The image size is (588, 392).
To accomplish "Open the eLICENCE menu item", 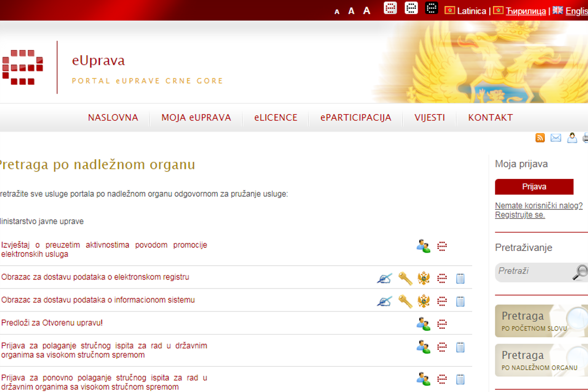I will (x=276, y=118).
